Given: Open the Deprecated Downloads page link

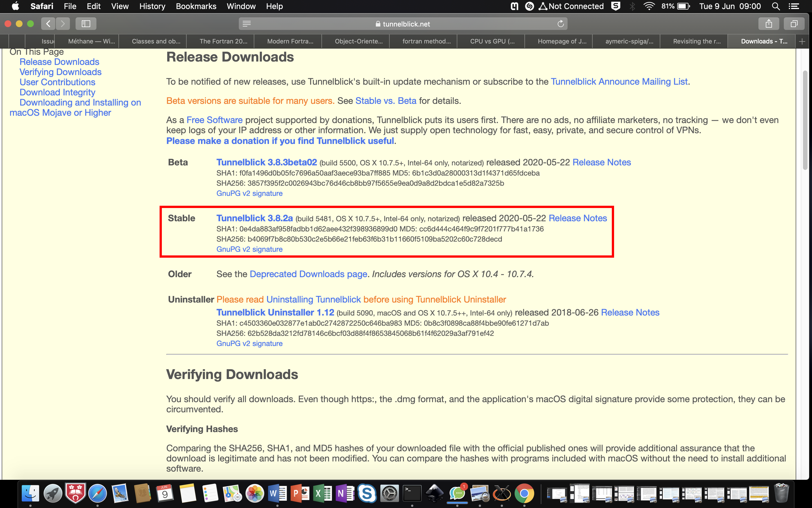Looking at the screenshot, I should click(308, 274).
